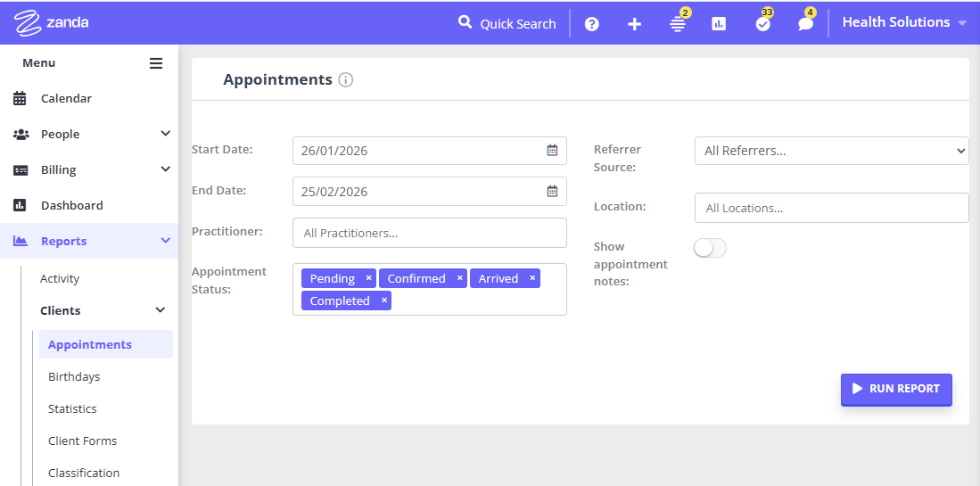Image resolution: width=980 pixels, height=486 pixels.
Task: Open messages chat icon with badge 4
Action: (x=805, y=24)
